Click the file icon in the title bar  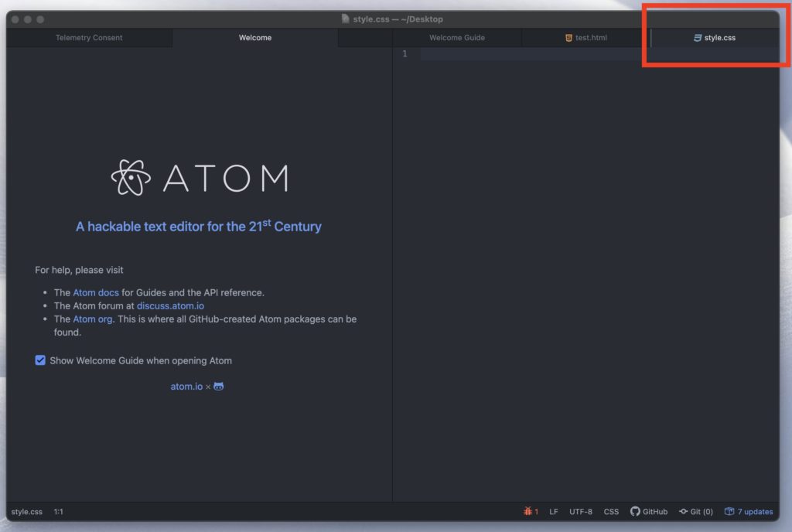tap(346, 19)
